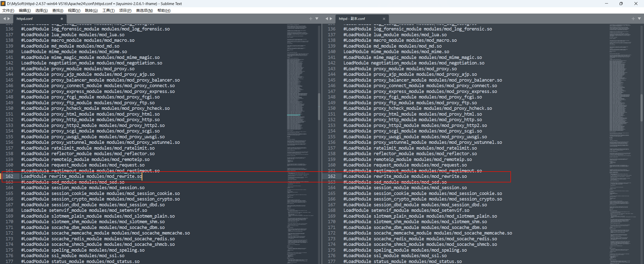This screenshot has height=264, width=644.
Task: Click #LoadModule socache_redis_module line in right pane
Action: point(420,239)
